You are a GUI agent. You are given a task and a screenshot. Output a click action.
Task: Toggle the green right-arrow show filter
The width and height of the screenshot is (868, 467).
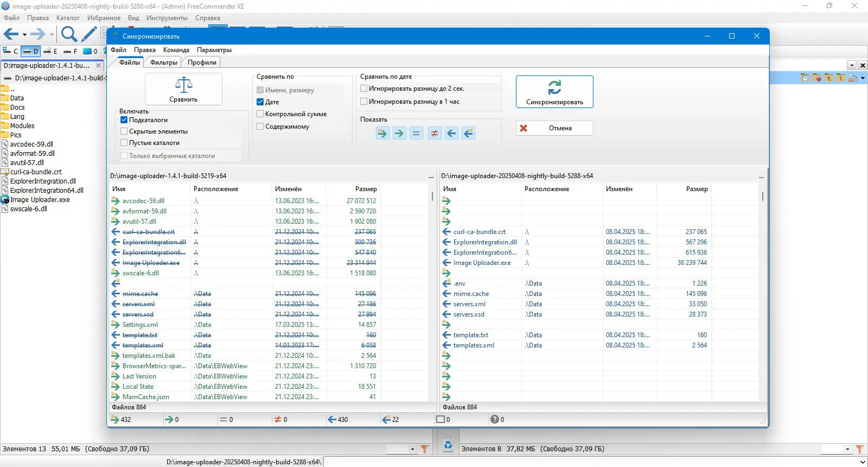pyautogui.click(x=399, y=133)
